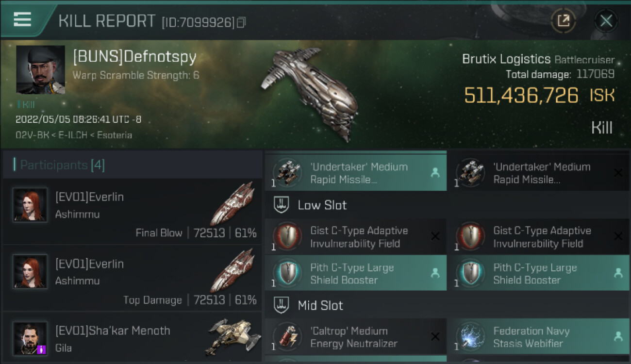Open the hamburger menu

click(x=22, y=19)
